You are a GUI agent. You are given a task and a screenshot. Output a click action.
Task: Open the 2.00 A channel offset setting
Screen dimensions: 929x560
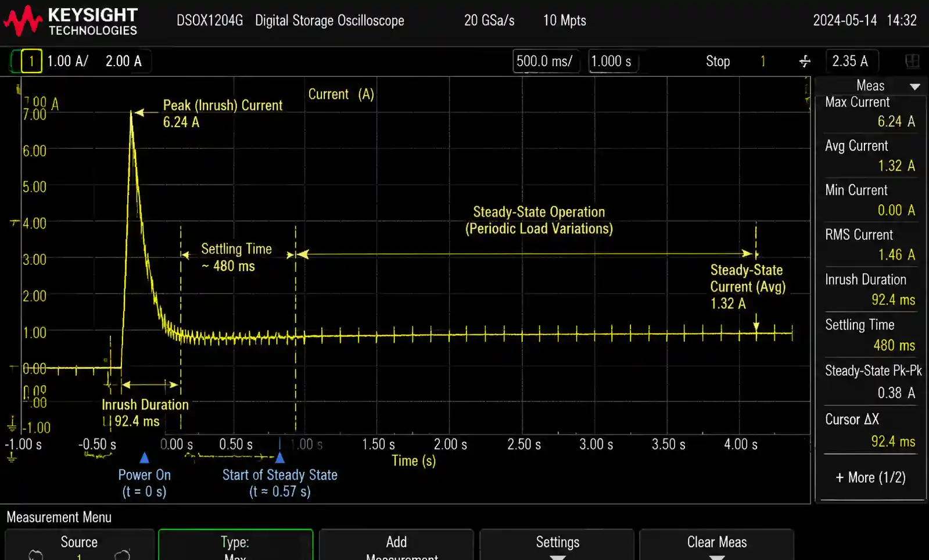pyautogui.click(x=123, y=61)
